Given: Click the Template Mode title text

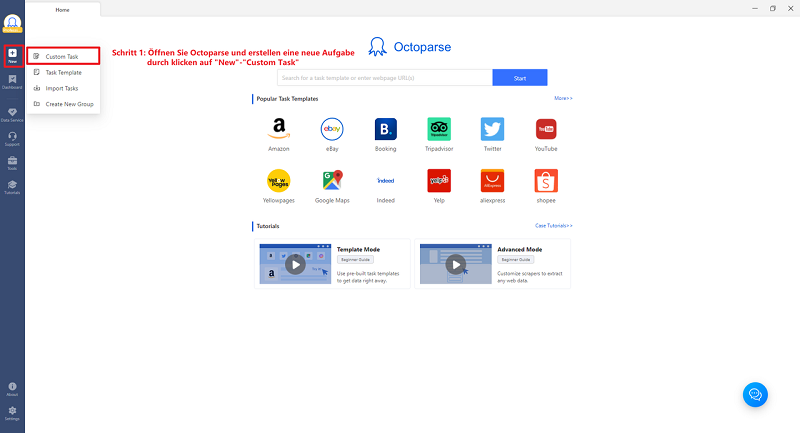Looking at the screenshot, I should [358, 249].
